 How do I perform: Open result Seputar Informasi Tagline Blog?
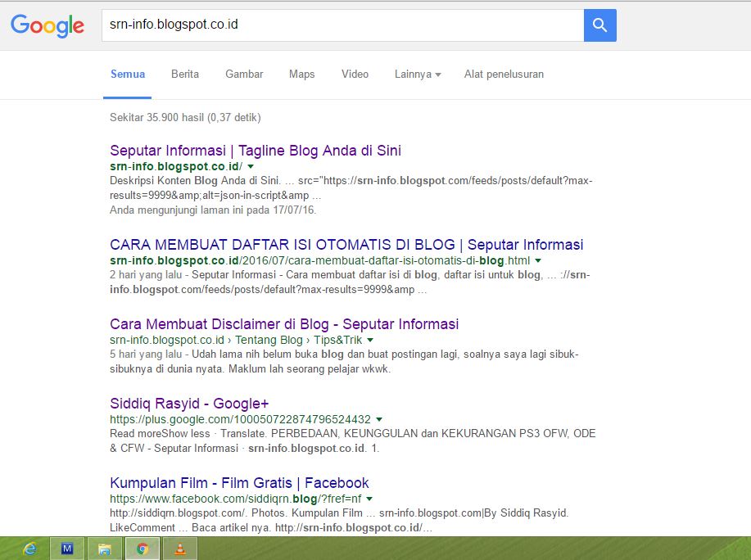pyautogui.click(x=256, y=151)
